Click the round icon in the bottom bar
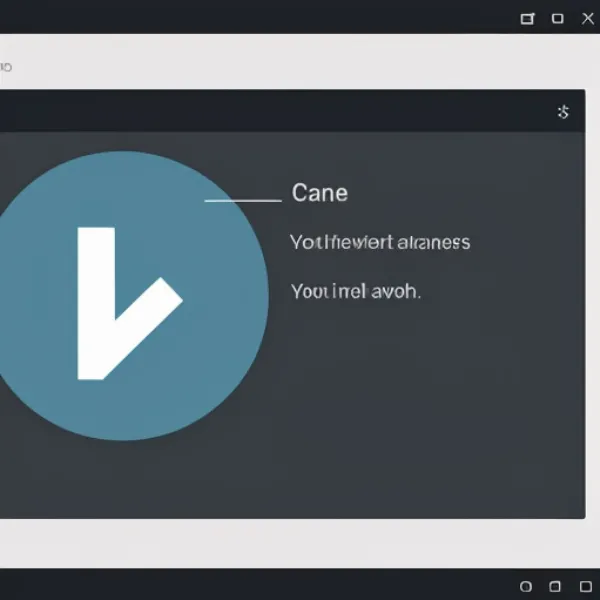 526,586
